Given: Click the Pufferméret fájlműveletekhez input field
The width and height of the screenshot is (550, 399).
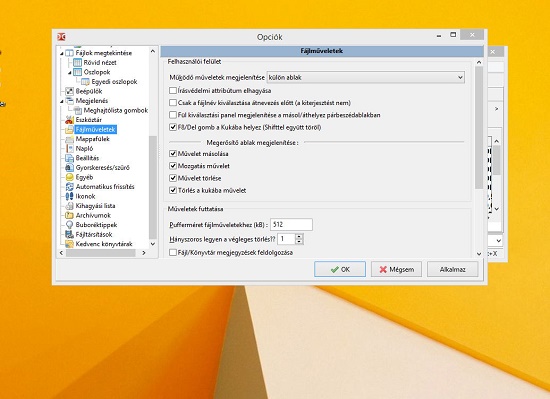Looking at the screenshot, I should click(291, 224).
